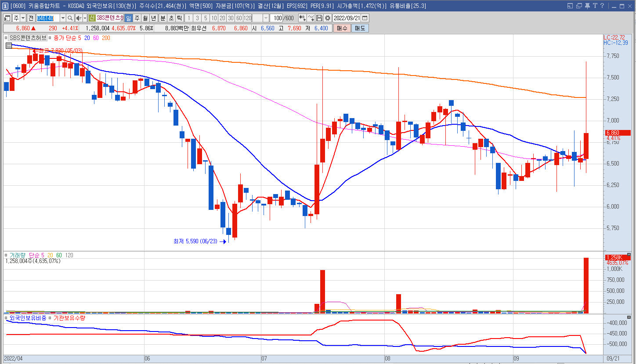Select the 60 interval button
Image resolution: width=636 pixels, height=364 pixels.
(x=239, y=18)
